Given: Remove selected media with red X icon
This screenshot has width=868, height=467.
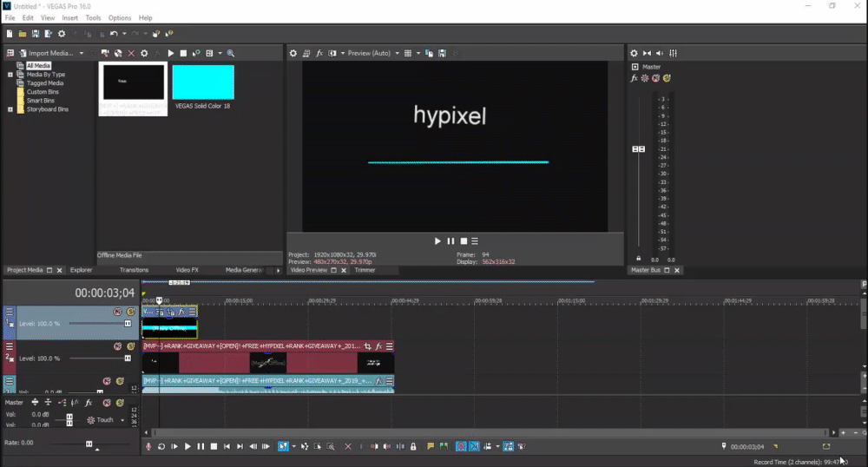Looking at the screenshot, I should (131, 53).
